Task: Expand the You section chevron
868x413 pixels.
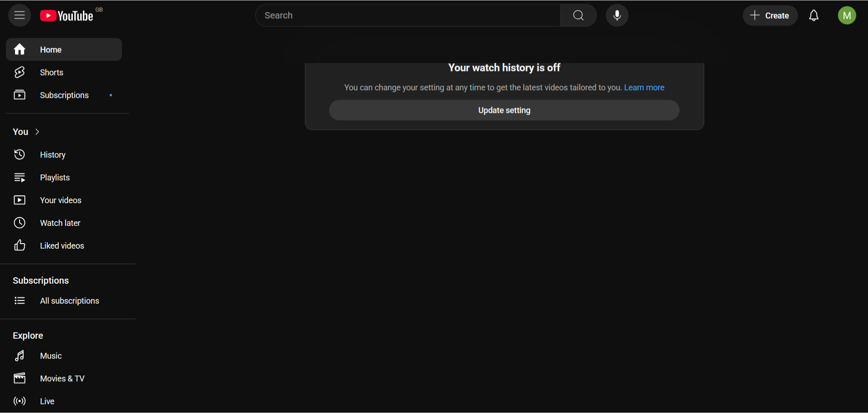Action: 37,132
